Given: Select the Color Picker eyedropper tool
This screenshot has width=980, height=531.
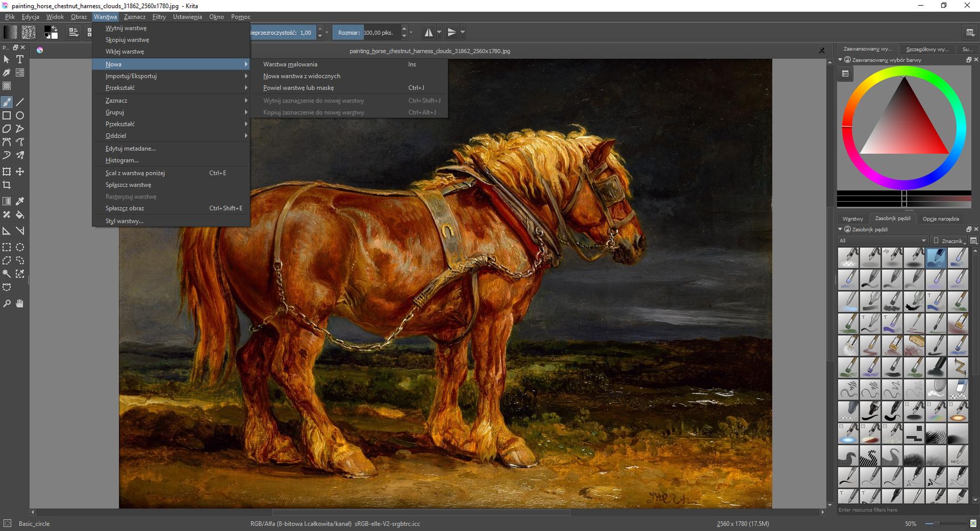Looking at the screenshot, I should pos(20,201).
